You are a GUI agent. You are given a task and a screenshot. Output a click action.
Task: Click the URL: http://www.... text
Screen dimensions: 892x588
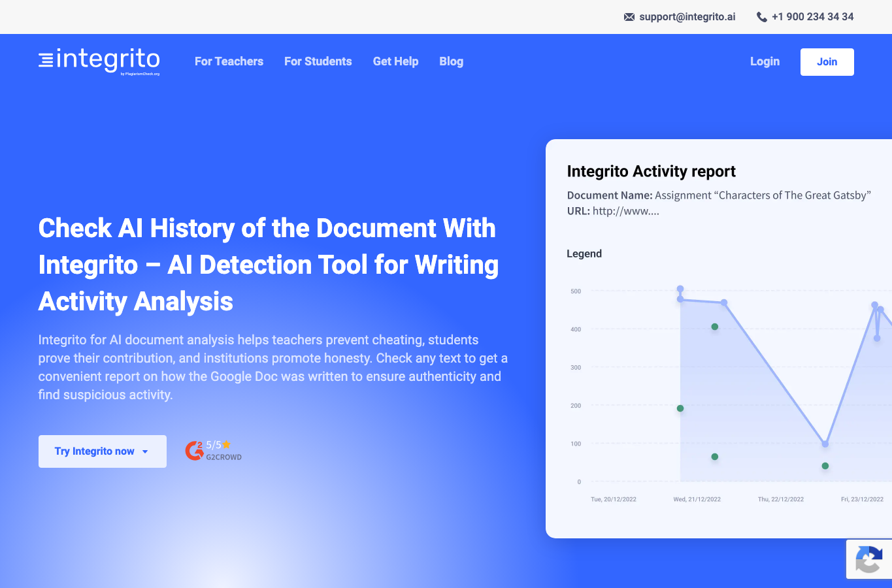point(613,211)
